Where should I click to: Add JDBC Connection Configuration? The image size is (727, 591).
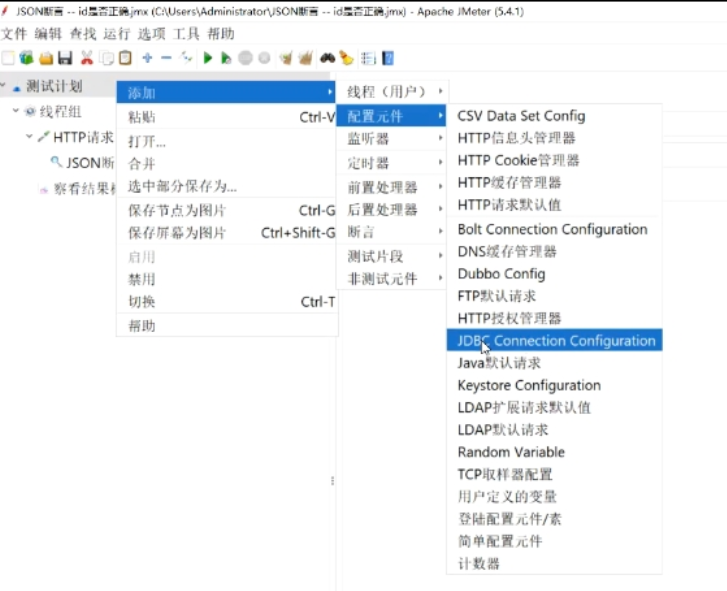554,340
